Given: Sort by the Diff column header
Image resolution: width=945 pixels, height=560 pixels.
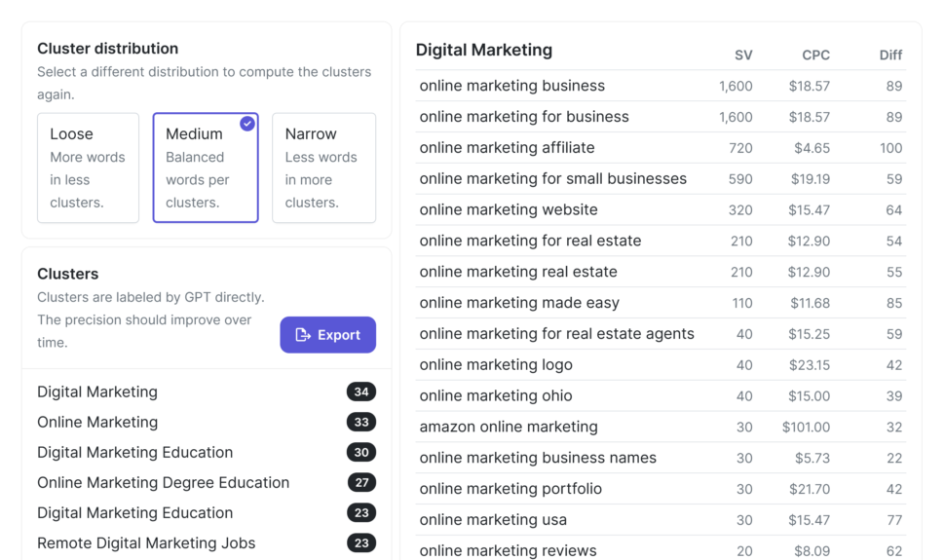Looking at the screenshot, I should click(890, 55).
